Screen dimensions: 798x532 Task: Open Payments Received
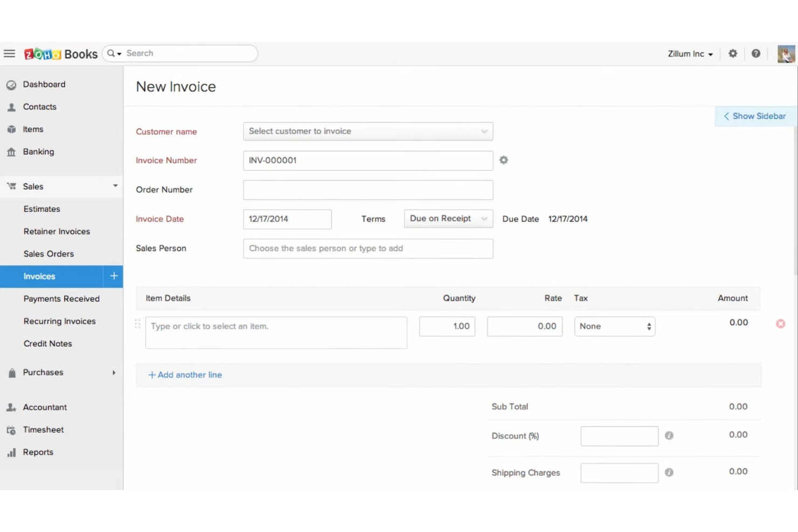61,299
